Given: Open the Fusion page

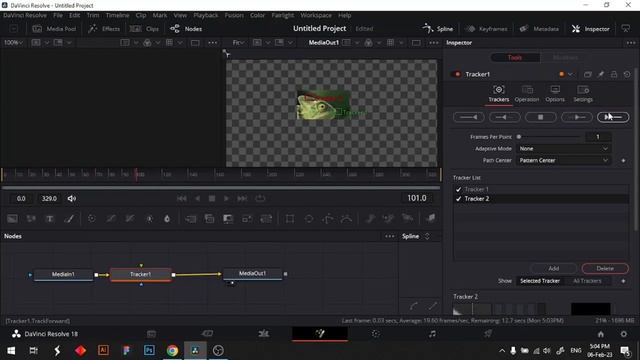Looking at the screenshot, I should 320,333.
